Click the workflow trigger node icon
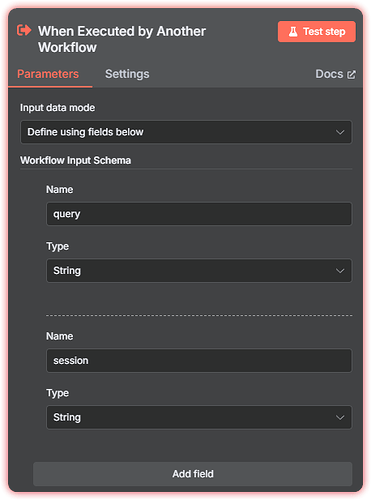This screenshot has width=371, height=500. (x=24, y=30)
